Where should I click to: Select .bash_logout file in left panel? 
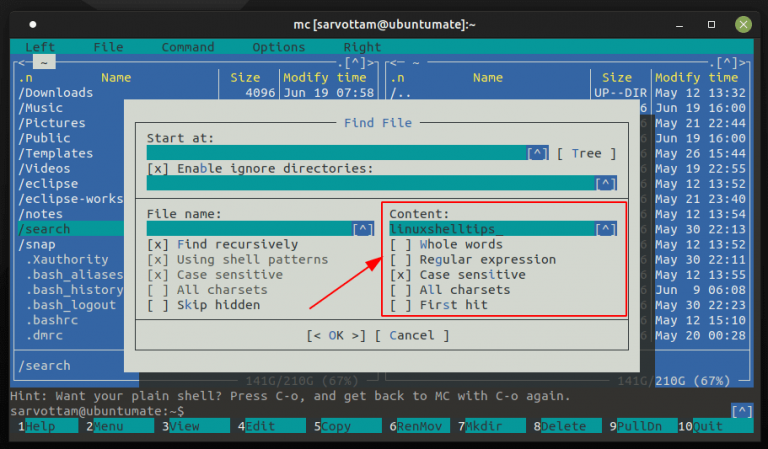point(71,305)
